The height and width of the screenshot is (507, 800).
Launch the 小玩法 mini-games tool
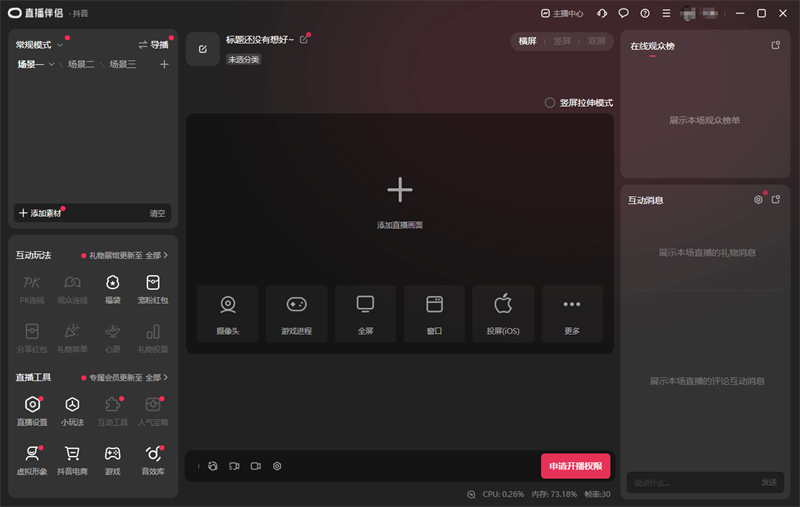point(72,409)
